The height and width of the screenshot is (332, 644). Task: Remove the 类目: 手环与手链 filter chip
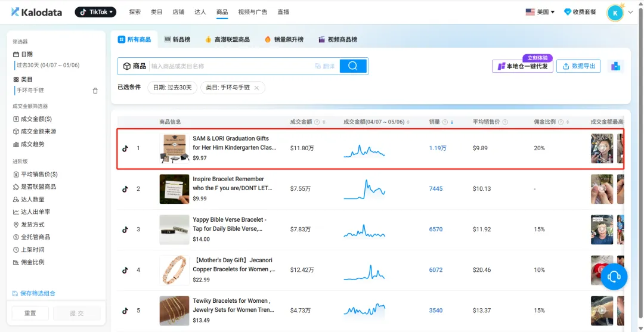(x=256, y=88)
